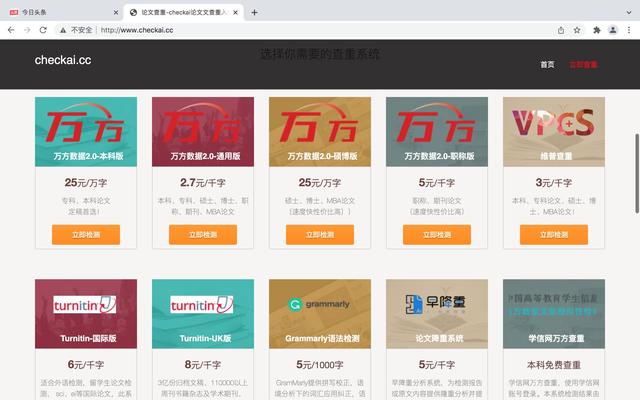Viewport: 640px width, 400px height.
Task: Click the 5元/千字 price under 职称版
Action: 437,183
